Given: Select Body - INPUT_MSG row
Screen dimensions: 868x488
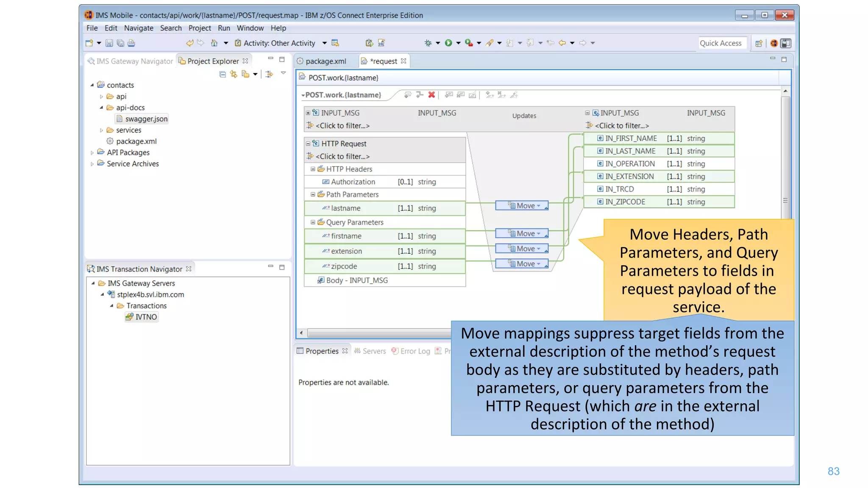Looking at the screenshot, I should coord(385,280).
